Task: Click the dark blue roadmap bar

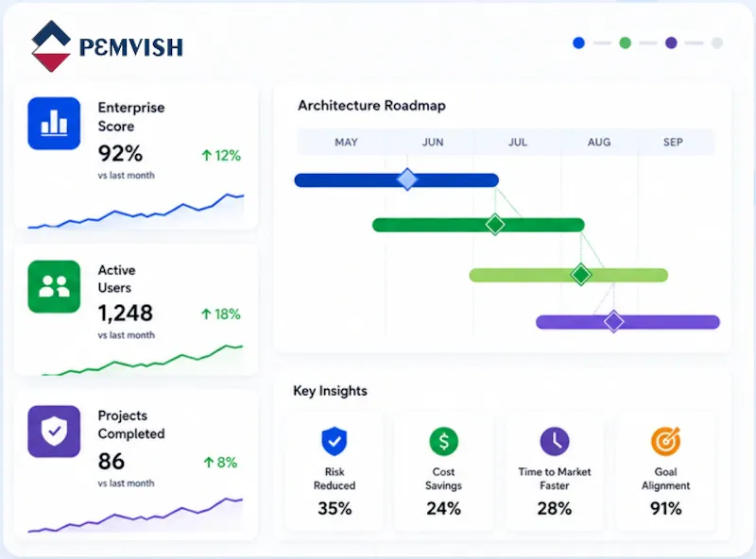Action: click(x=396, y=180)
